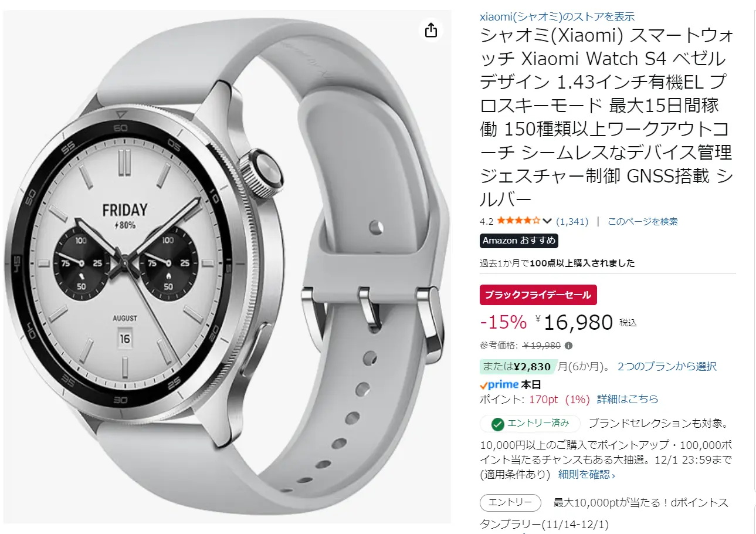Click the info icon next to 参考価格
This screenshot has height=534, width=756.
coord(568,345)
